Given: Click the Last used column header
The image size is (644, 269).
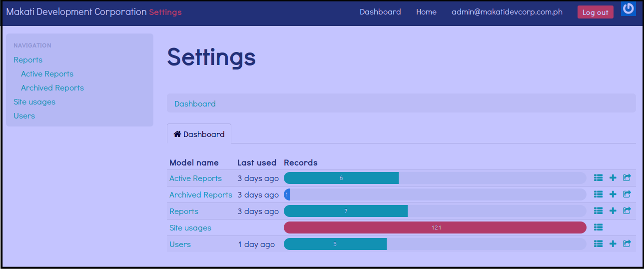Looking at the screenshot, I should pyautogui.click(x=257, y=162).
